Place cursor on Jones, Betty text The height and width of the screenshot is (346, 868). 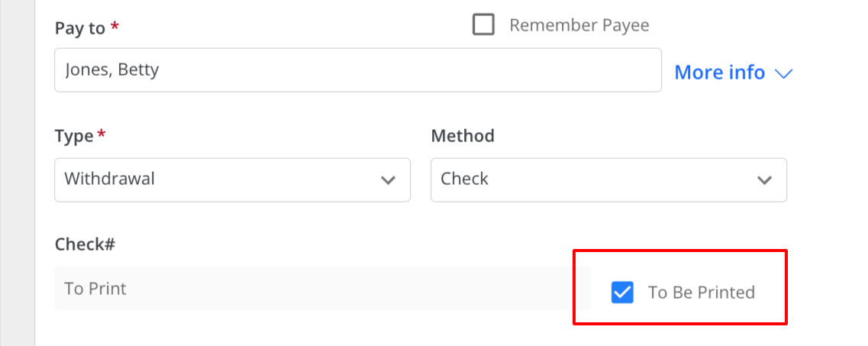111,70
